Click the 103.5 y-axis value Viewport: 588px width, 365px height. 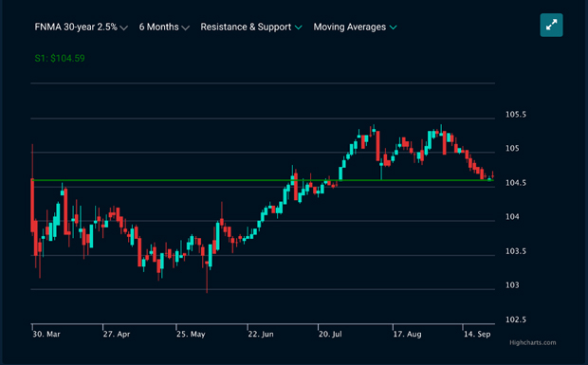pos(516,251)
